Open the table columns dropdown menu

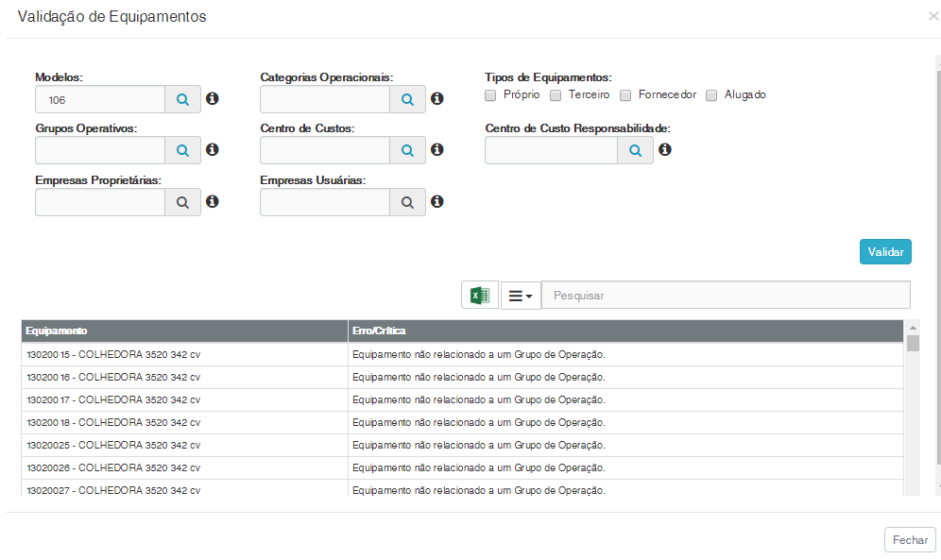(x=521, y=296)
